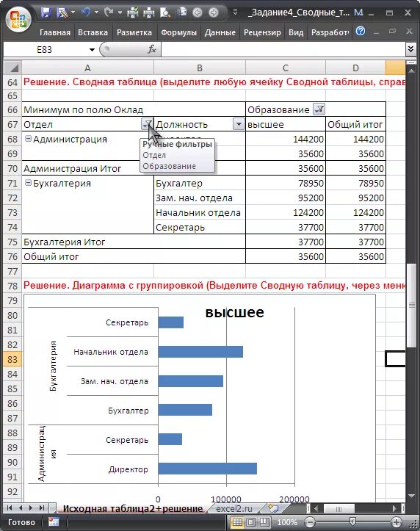Click the formula bar input field

[x=283, y=49]
